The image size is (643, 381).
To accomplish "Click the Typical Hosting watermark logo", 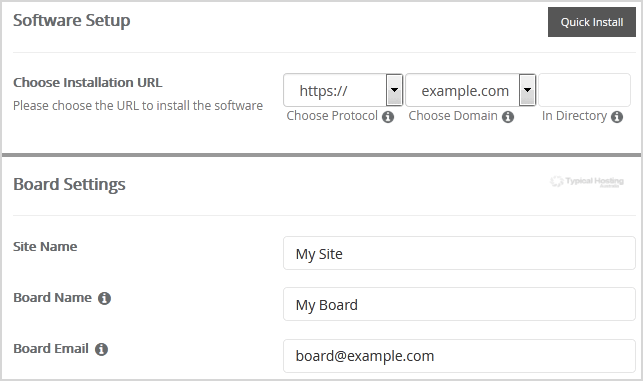I will click(587, 182).
